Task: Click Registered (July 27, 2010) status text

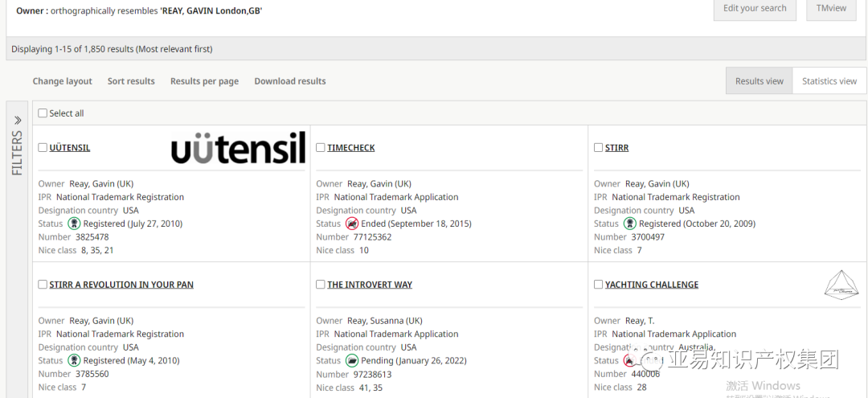Action: pos(133,224)
